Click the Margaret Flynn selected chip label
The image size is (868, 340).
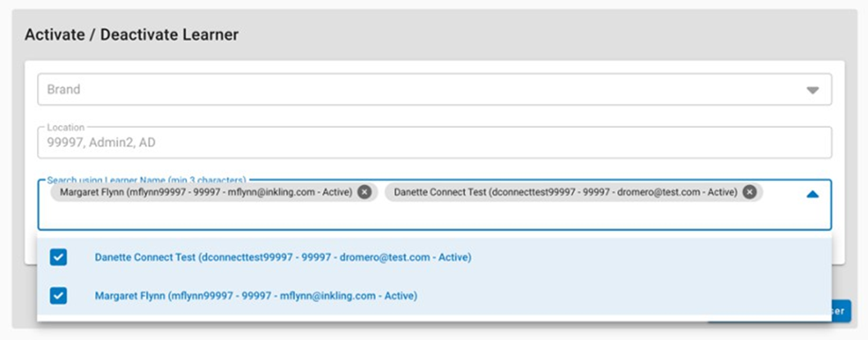[x=206, y=193]
